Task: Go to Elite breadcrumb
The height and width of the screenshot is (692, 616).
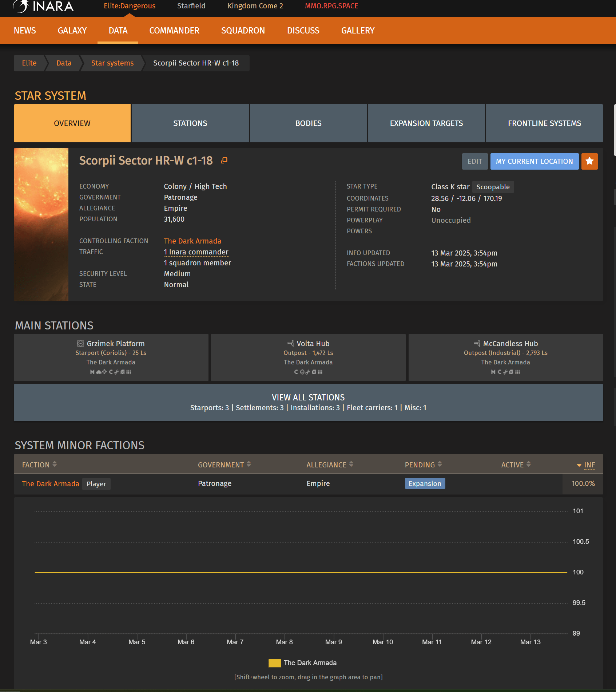Action: point(29,63)
